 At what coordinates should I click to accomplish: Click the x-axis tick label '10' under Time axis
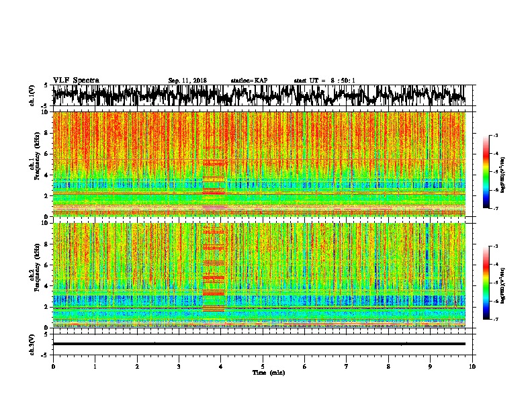[x=472, y=367]
